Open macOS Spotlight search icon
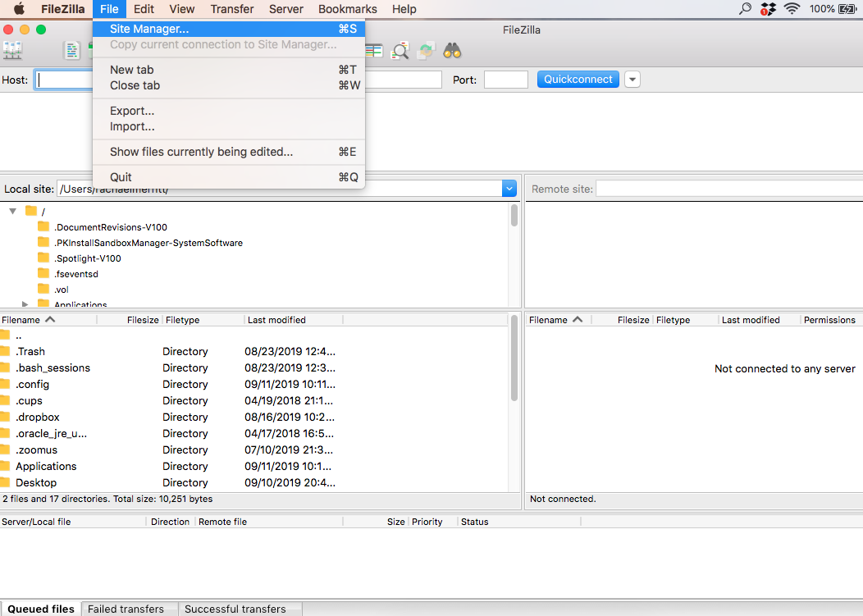863x616 pixels. (x=745, y=9)
